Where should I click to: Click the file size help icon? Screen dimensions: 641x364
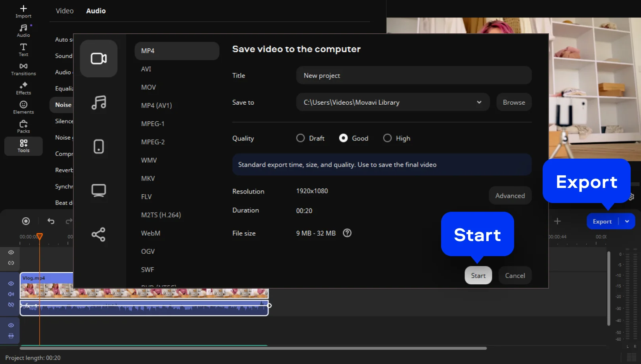pos(347,233)
